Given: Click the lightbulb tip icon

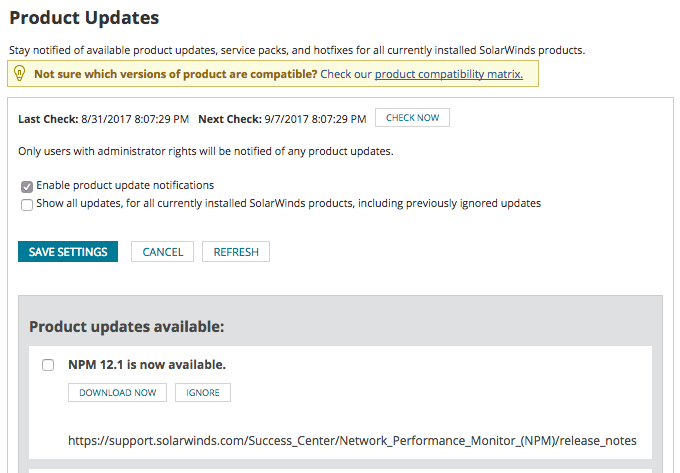Looking at the screenshot, I should (20, 73).
